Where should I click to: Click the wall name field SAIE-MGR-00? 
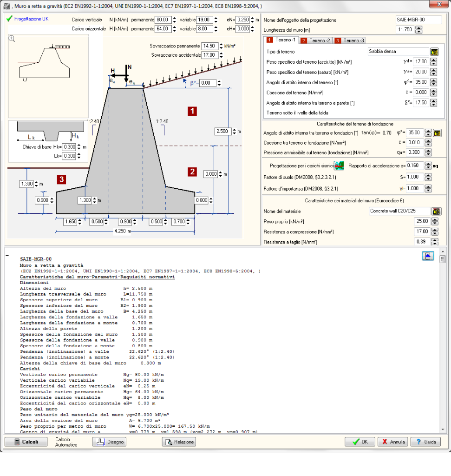(418, 20)
